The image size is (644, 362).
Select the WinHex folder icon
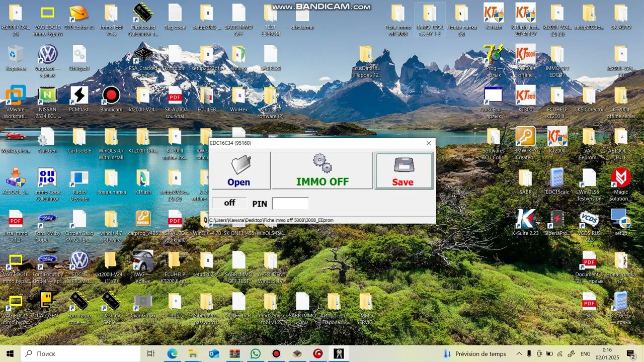tap(239, 100)
